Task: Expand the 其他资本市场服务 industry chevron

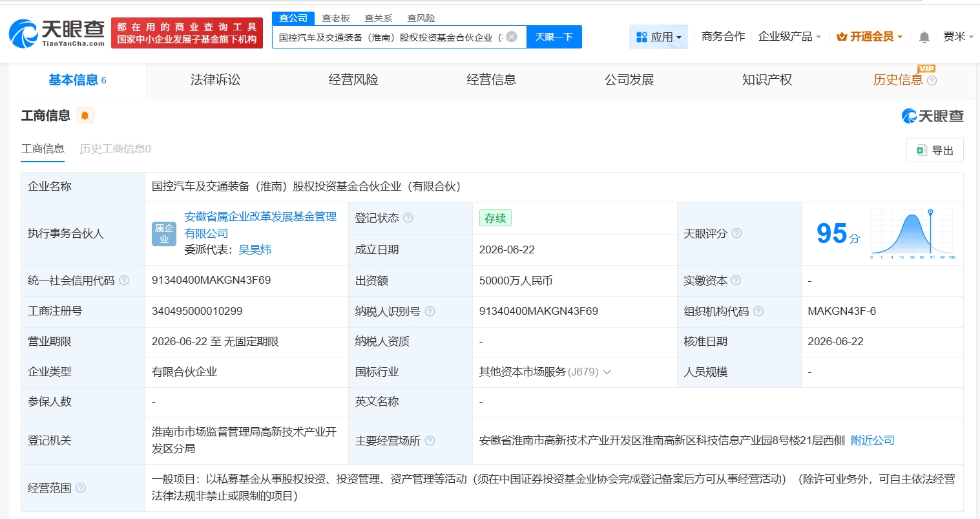Action: tap(607, 372)
